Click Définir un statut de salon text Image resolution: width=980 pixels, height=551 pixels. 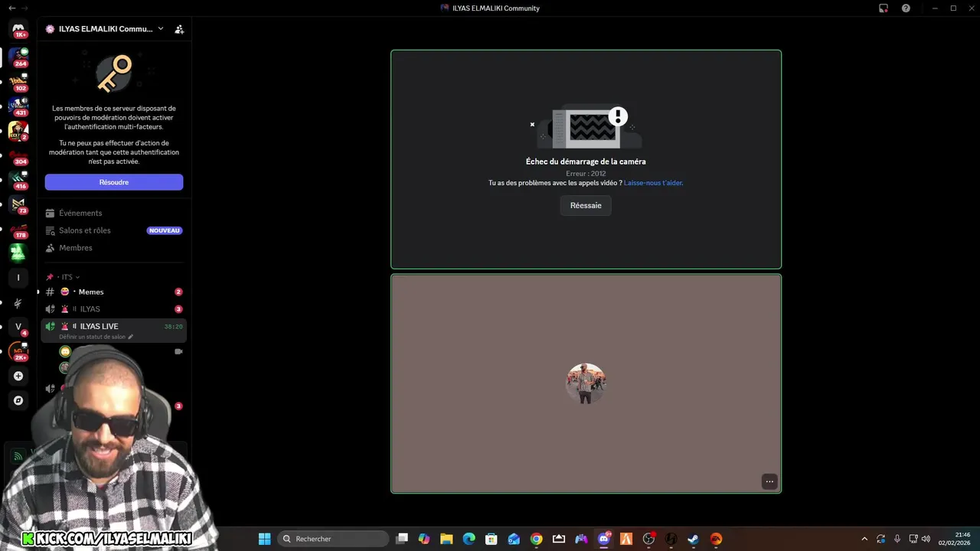[x=92, y=337]
